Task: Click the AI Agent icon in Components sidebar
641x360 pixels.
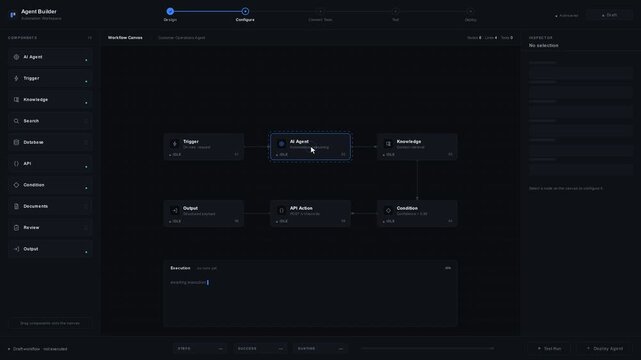Action: [16, 57]
